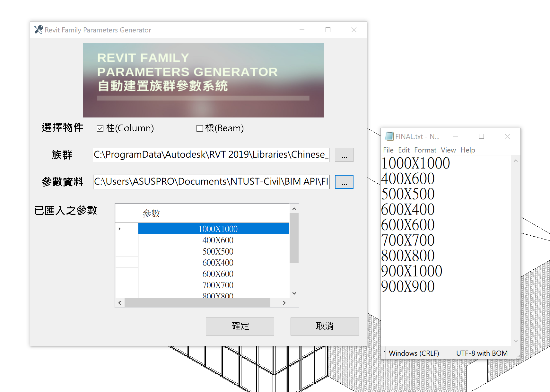The width and height of the screenshot is (550, 392).
Task: Check the 樑(Beam) checkbox
Action: (200, 128)
